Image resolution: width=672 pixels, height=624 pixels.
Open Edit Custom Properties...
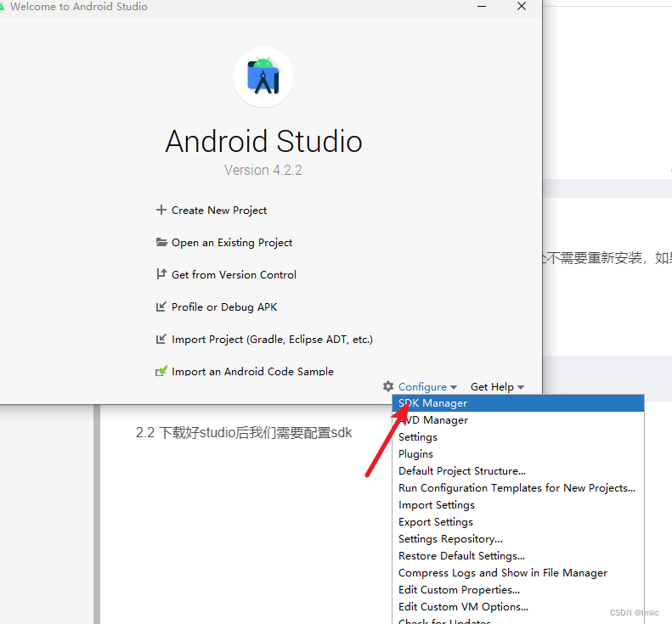[518, 590]
